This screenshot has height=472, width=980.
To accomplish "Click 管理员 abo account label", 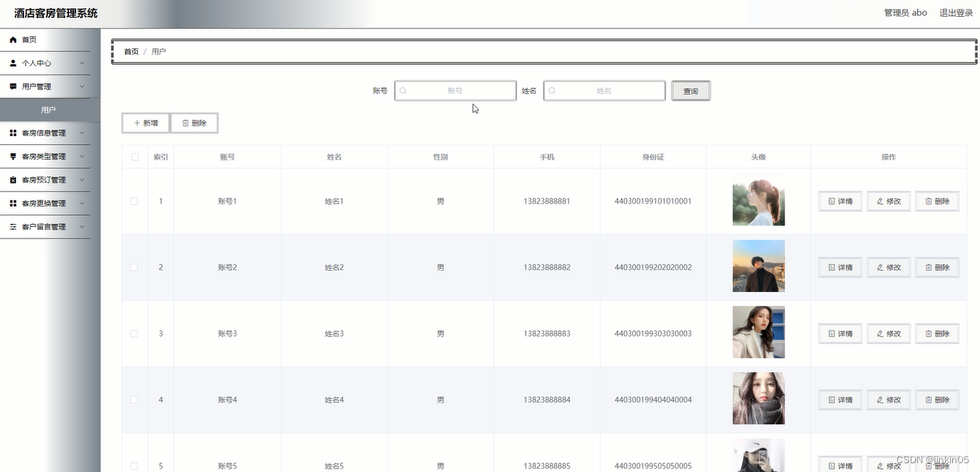I will (x=906, y=12).
